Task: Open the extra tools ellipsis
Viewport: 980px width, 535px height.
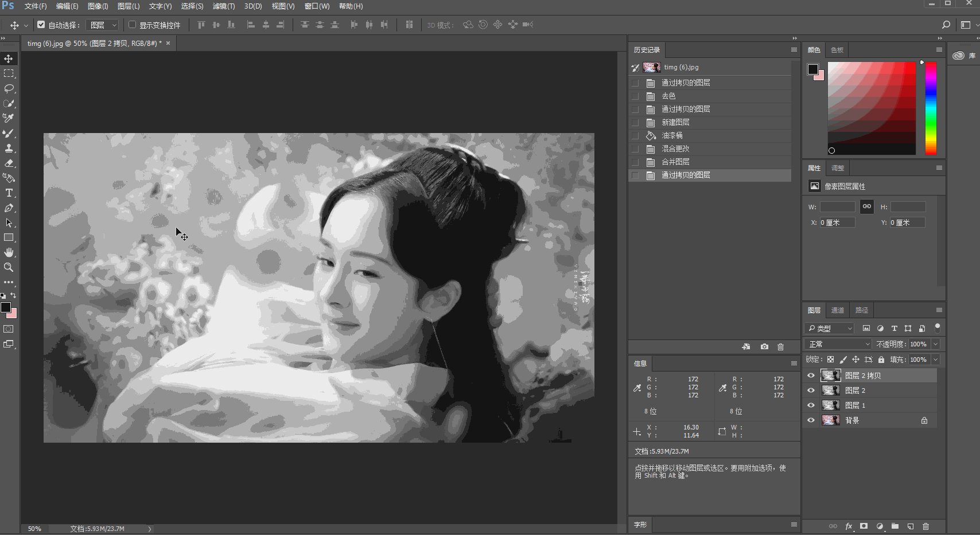Action: (x=9, y=282)
